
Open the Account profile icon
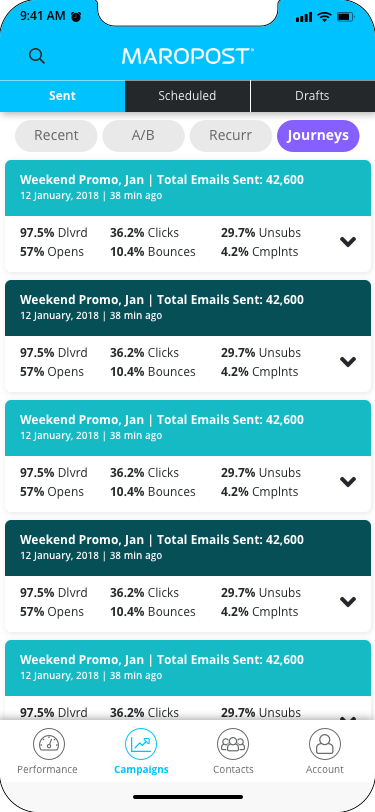(x=325, y=744)
